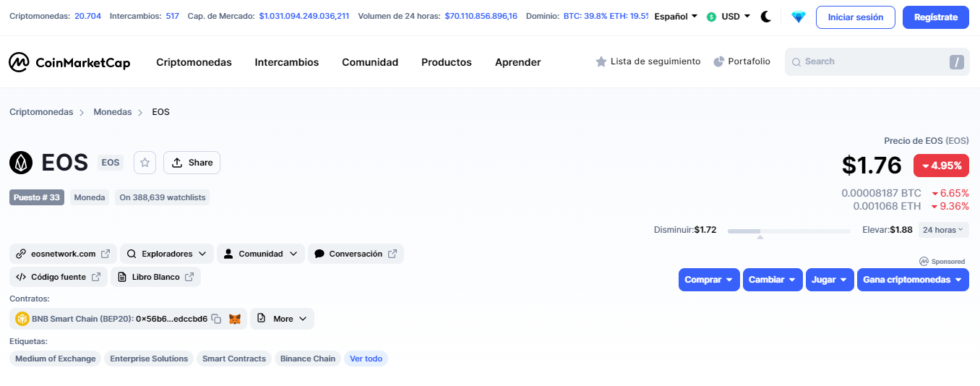This screenshot has width=980, height=386.
Task: Open the eosnetwork.com website link
Action: click(x=63, y=254)
